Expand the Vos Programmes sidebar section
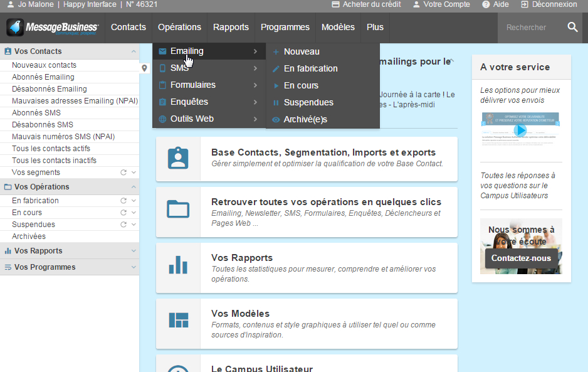 [134, 267]
